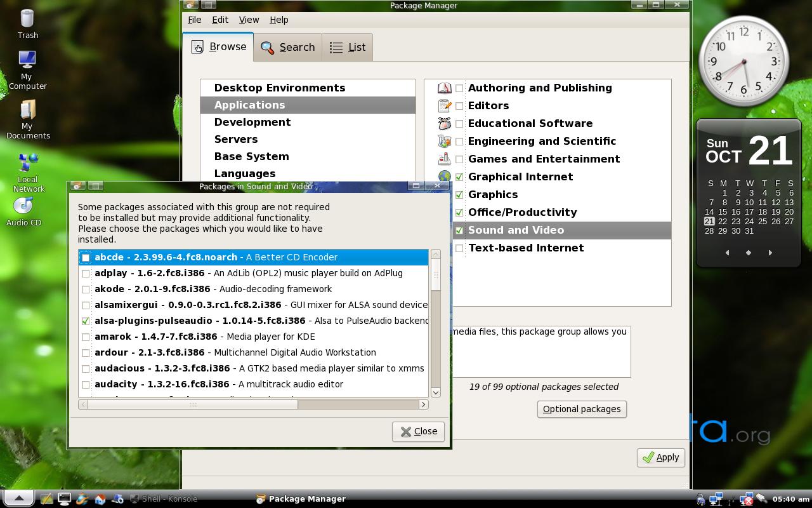Click the Optional packages button
The width and height of the screenshot is (812, 508).
pos(582,409)
